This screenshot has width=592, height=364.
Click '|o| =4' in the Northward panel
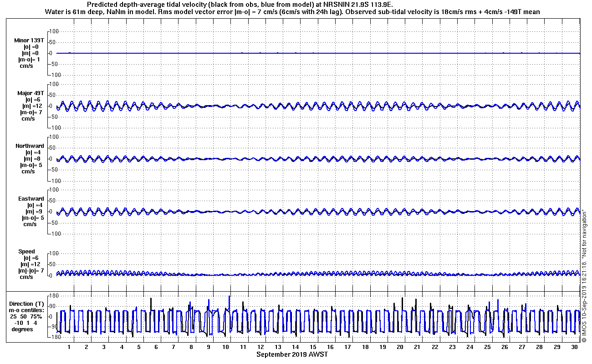(33, 152)
